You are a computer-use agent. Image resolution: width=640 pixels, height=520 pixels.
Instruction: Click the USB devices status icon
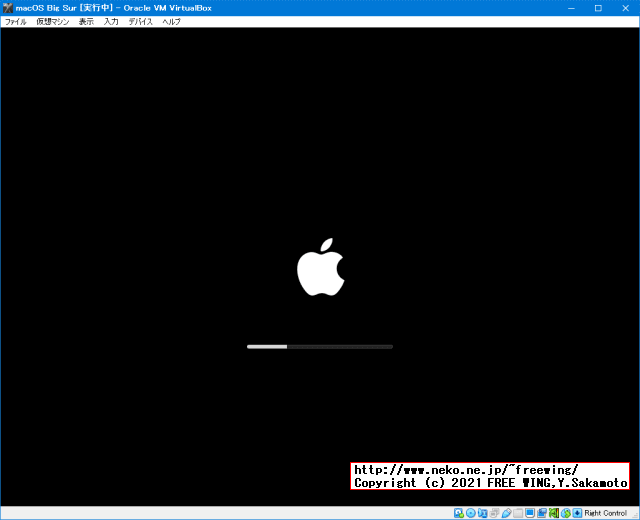click(x=506, y=513)
